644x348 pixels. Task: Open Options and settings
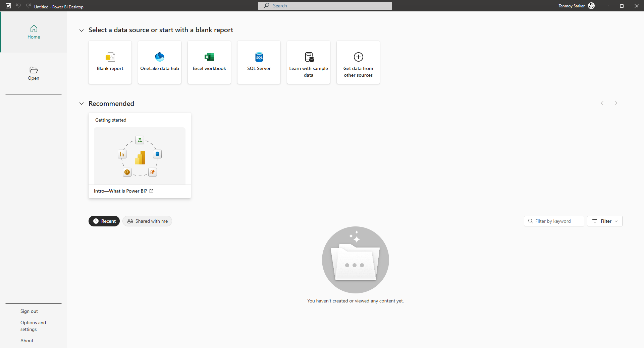[33, 326]
